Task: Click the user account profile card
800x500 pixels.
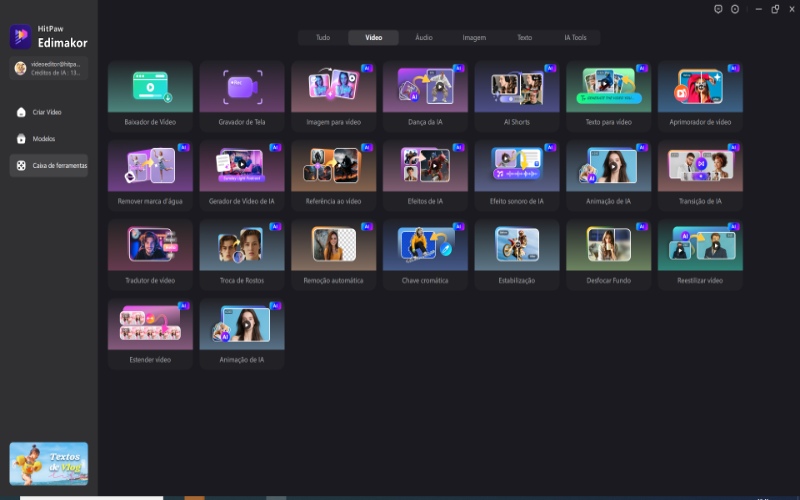Action: point(48,68)
